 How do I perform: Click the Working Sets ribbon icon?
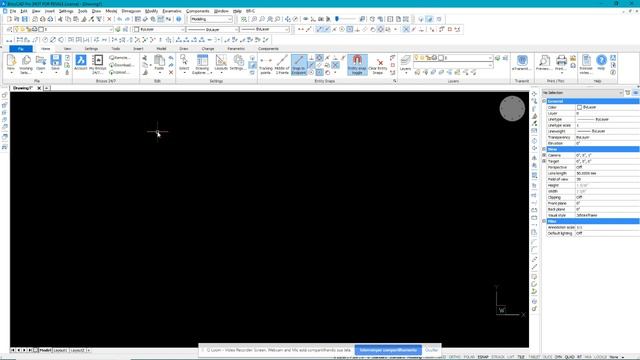click(x=26, y=64)
